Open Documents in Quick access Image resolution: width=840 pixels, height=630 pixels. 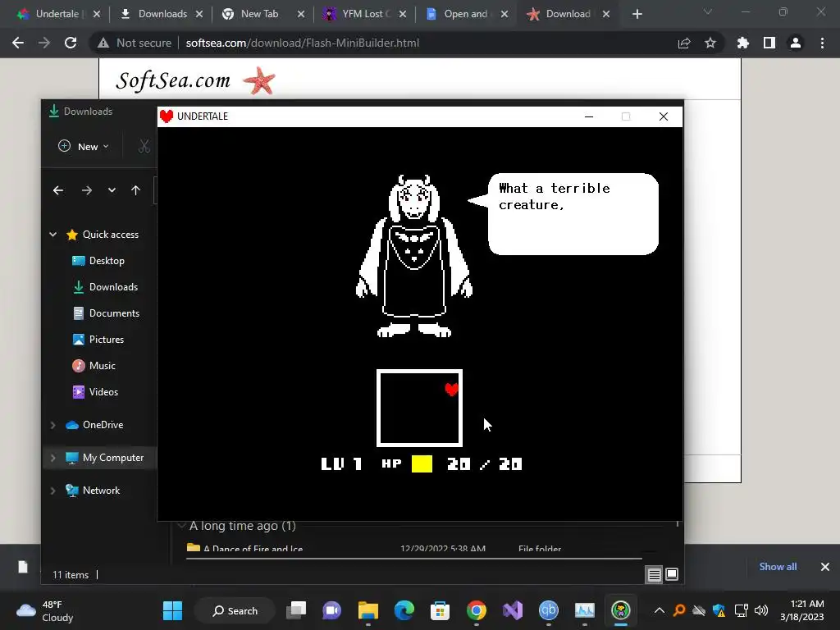pos(106,313)
